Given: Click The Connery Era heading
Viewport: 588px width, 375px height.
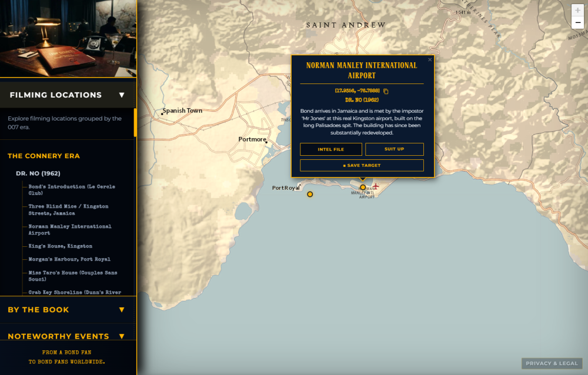Looking at the screenshot, I should click(44, 156).
